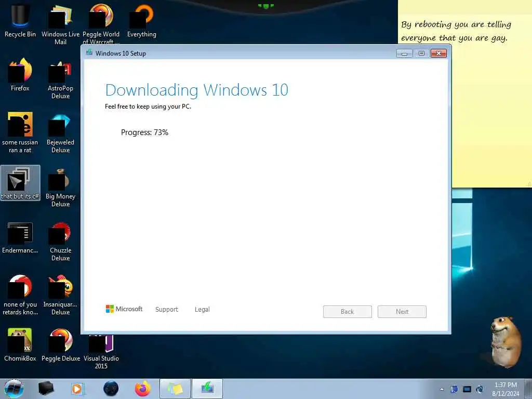Click the shield tray icon
Screen dimensions: 532x399
click(x=454, y=389)
